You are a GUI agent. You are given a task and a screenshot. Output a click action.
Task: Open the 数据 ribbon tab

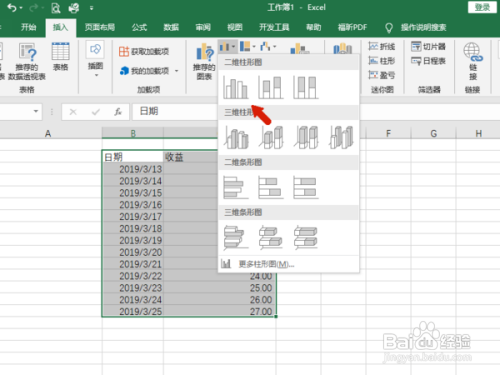pyautogui.click(x=171, y=27)
